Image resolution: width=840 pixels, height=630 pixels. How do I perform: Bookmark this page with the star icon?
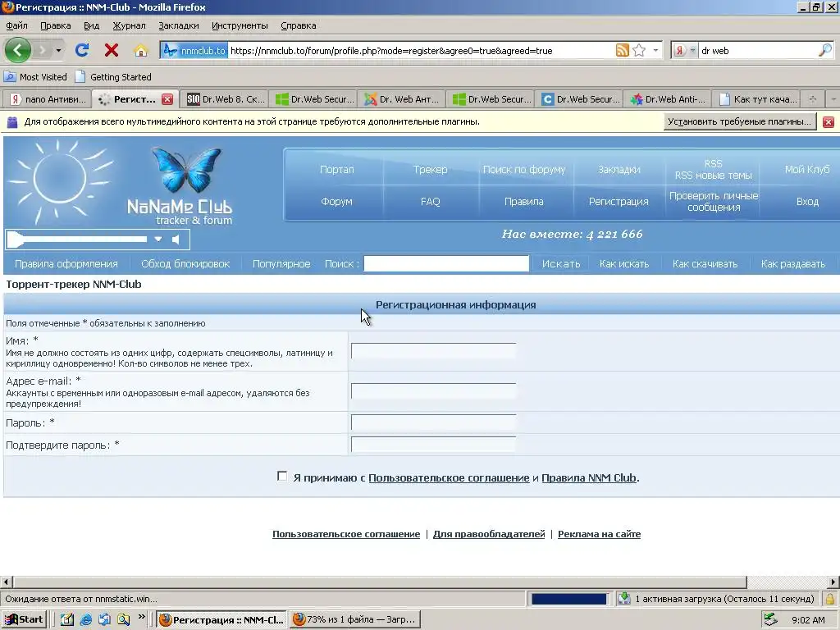(639, 50)
